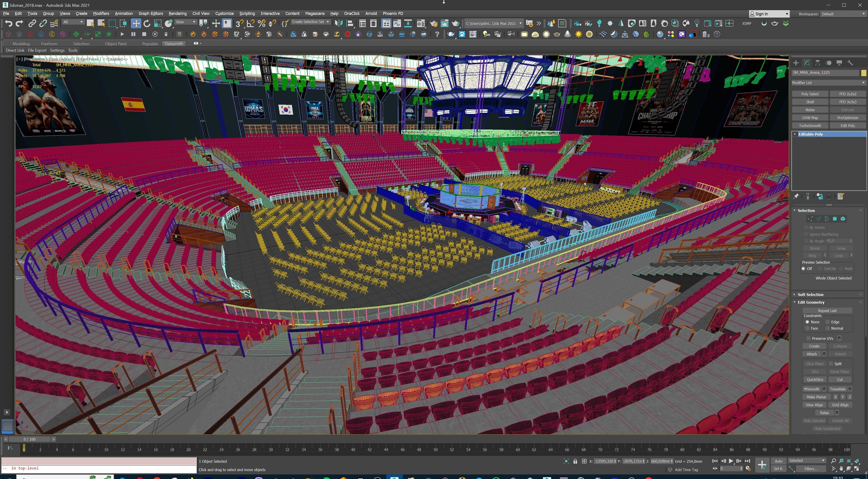Open Render Setup teapot icon

[434, 23]
